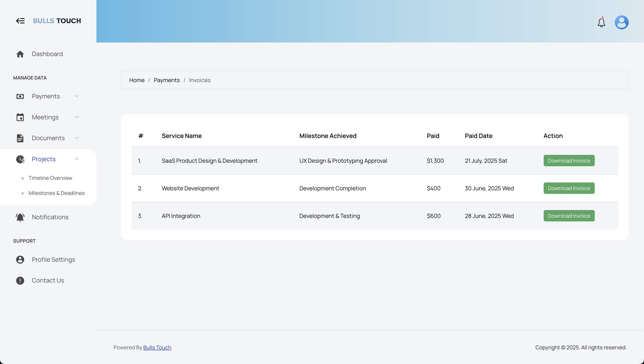
Task: Collapse the Projects submenu chevron
Action: click(x=77, y=159)
